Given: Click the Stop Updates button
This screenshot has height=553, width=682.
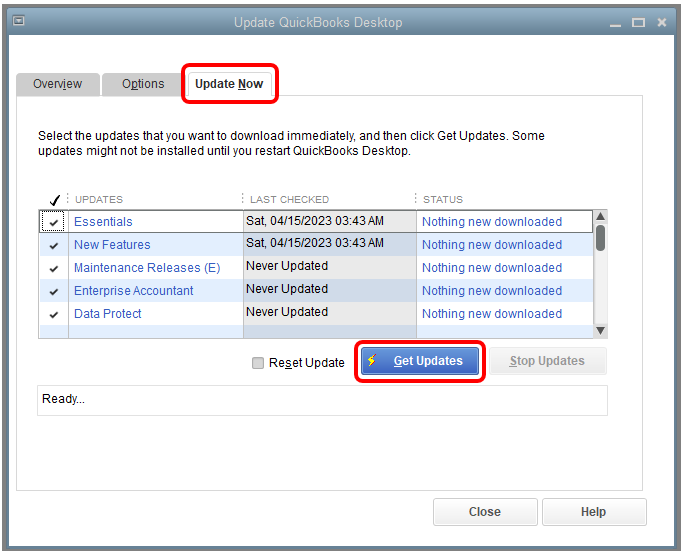Looking at the screenshot, I should [x=547, y=361].
